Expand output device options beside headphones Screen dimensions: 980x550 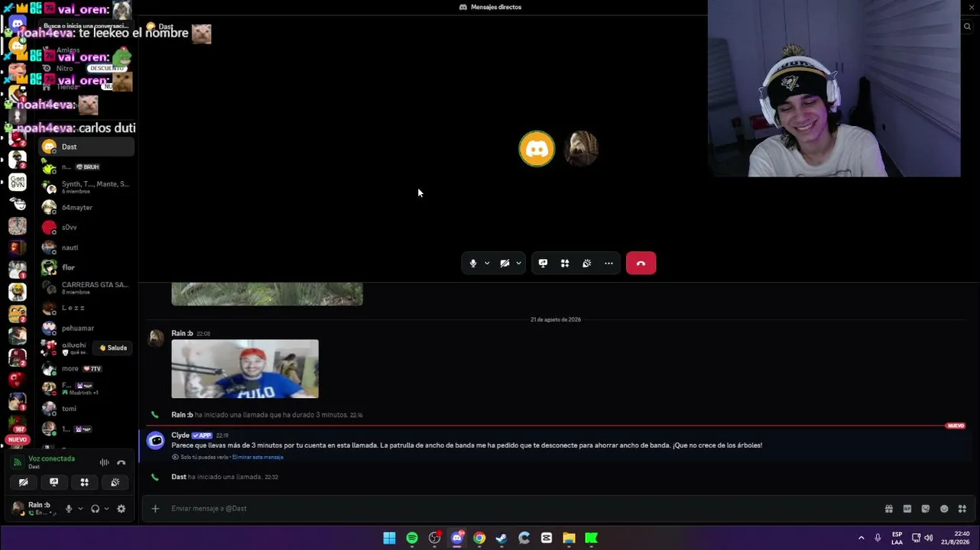tap(106, 509)
